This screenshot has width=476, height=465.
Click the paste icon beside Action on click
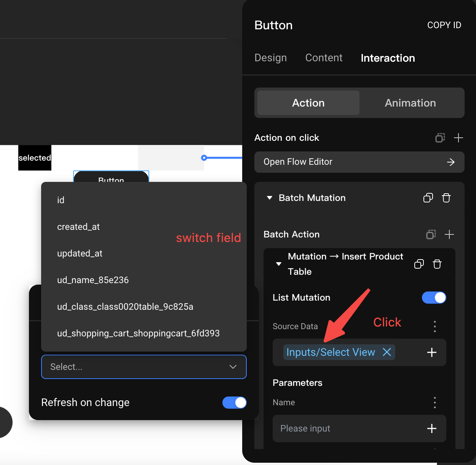coord(440,138)
